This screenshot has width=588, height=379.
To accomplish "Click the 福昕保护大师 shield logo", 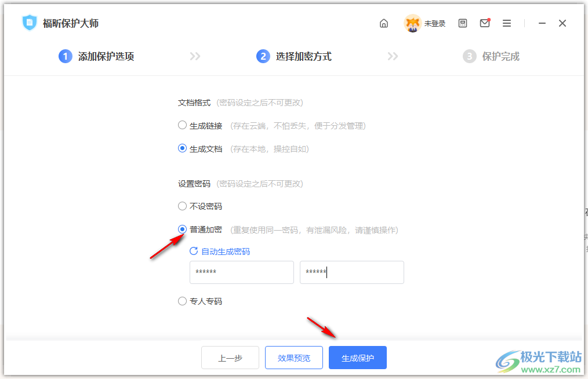I will (29, 23).
